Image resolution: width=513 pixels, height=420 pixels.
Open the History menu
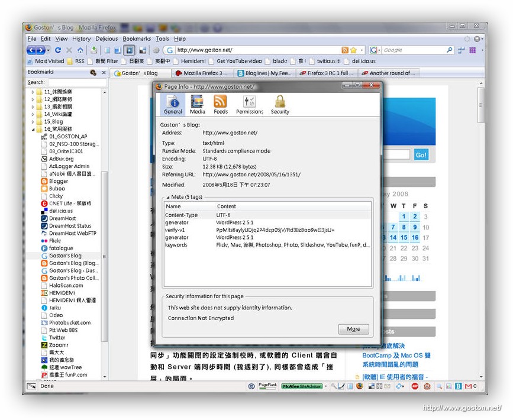coord(82,38)
